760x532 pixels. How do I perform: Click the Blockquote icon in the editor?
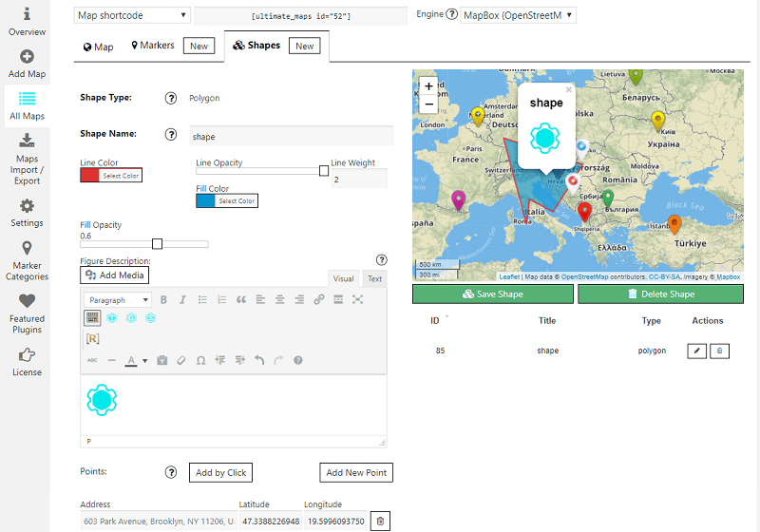pyautogui.click(x=241, y=300)
